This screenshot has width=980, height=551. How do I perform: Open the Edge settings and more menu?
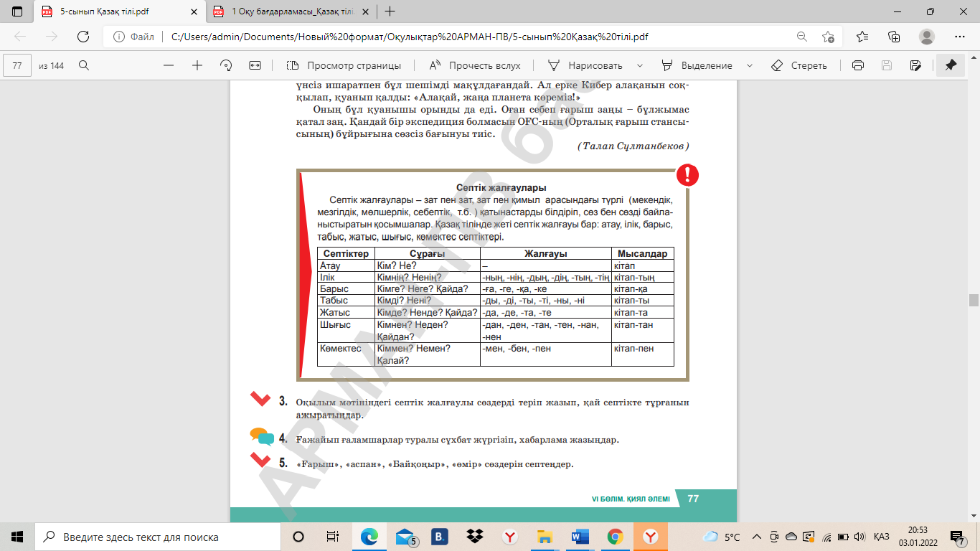tap(960, 37)
